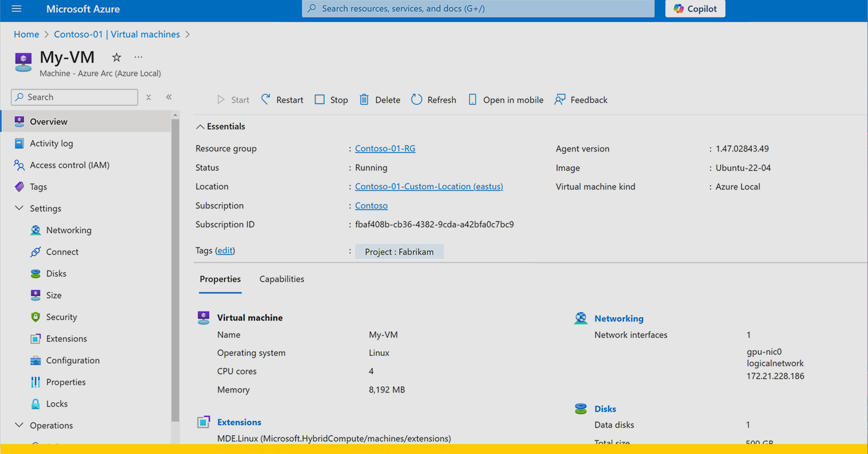The width and height of the screenshot is (868, 454).
Task: Open the Contoso-01-RG resource group link
Action: 385,148
